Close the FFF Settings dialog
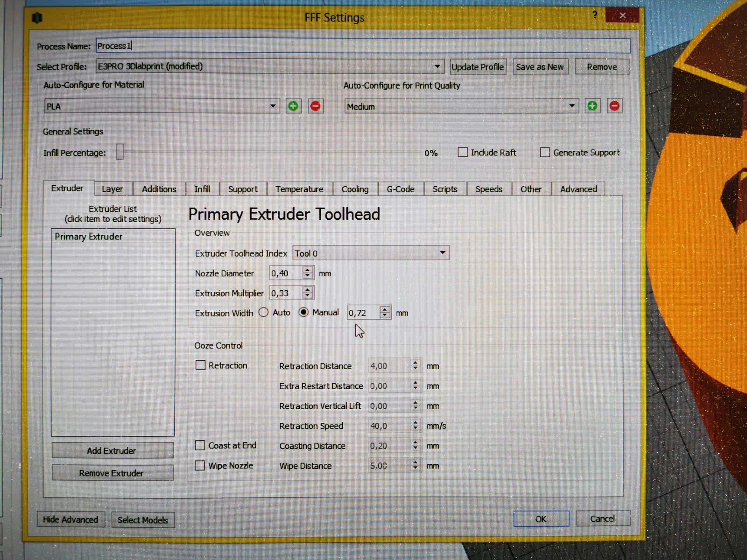 [622, 15]
